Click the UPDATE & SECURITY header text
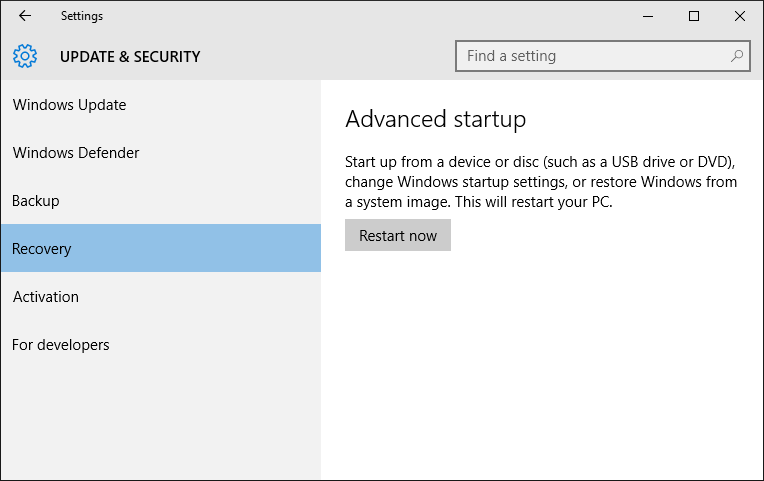This screenshot has height=481, width=764. tap(130, 57)
